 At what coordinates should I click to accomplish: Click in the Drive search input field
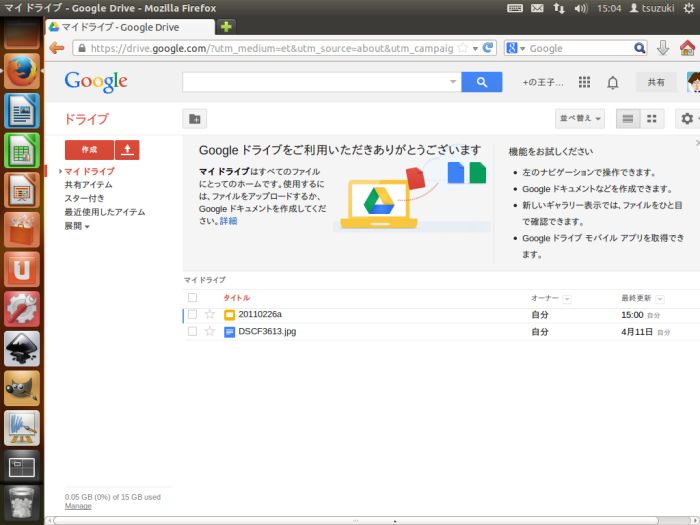(x=315, y=83)
